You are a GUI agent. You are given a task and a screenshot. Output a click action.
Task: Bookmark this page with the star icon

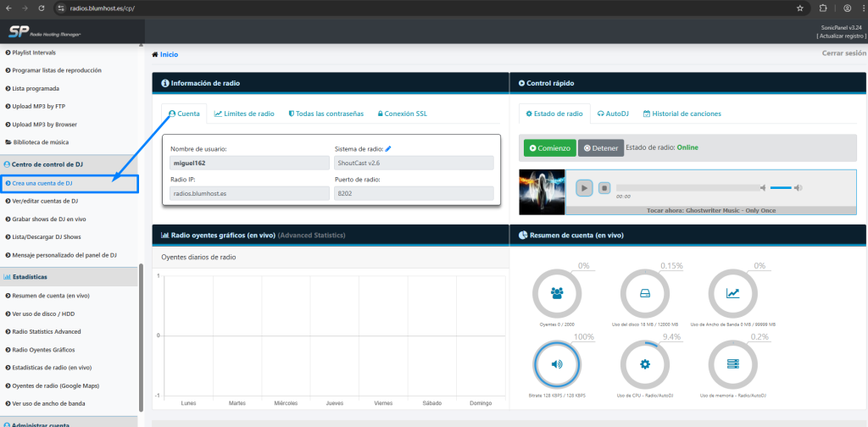point(800,8)
